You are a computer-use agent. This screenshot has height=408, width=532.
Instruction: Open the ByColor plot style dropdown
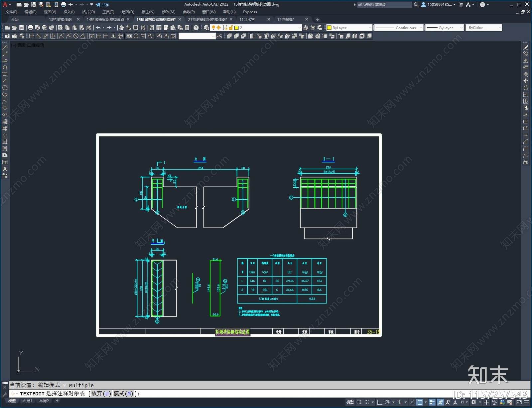coord(484,28)
